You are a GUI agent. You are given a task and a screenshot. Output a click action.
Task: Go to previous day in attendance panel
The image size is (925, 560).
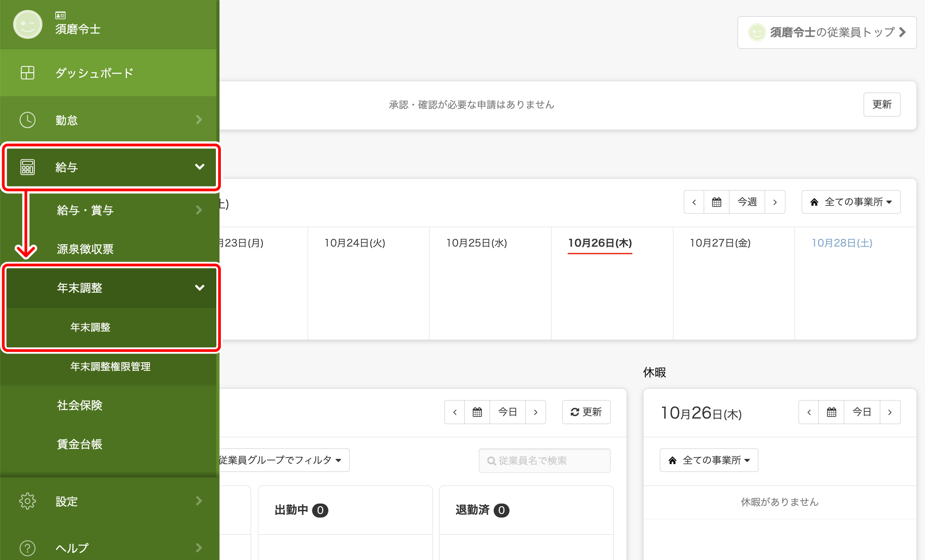(x=455, y=412)
